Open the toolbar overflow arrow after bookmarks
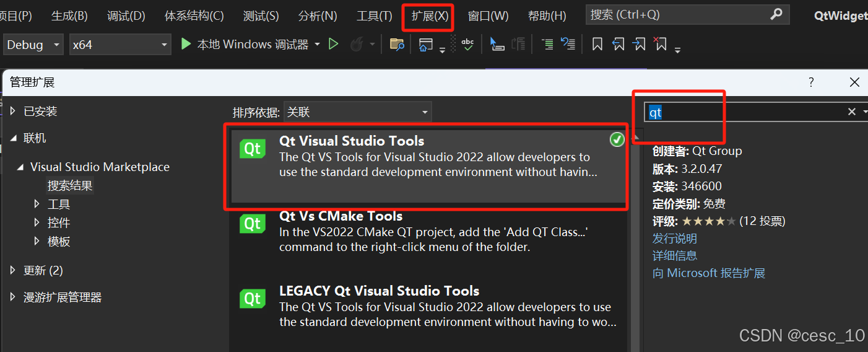Viewport: 868px width, 352px height. point(677,50)
